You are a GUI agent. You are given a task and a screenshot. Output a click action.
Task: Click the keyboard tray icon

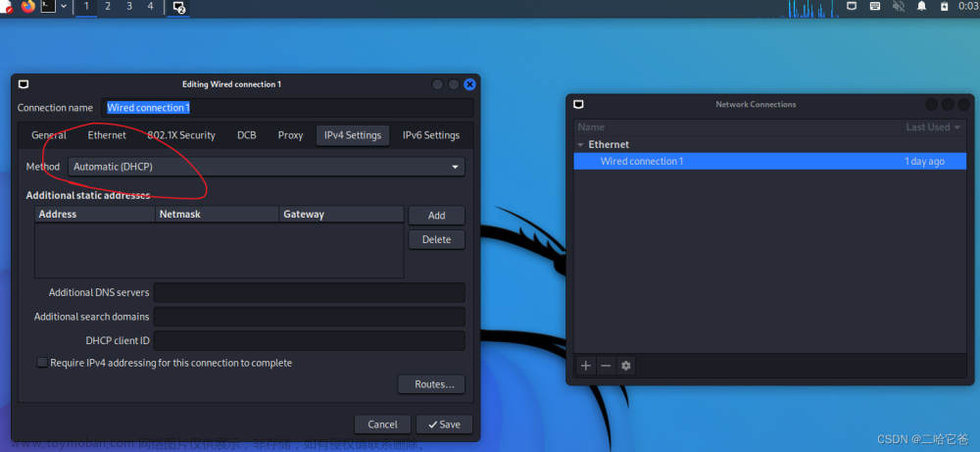(x=875, y=6)
